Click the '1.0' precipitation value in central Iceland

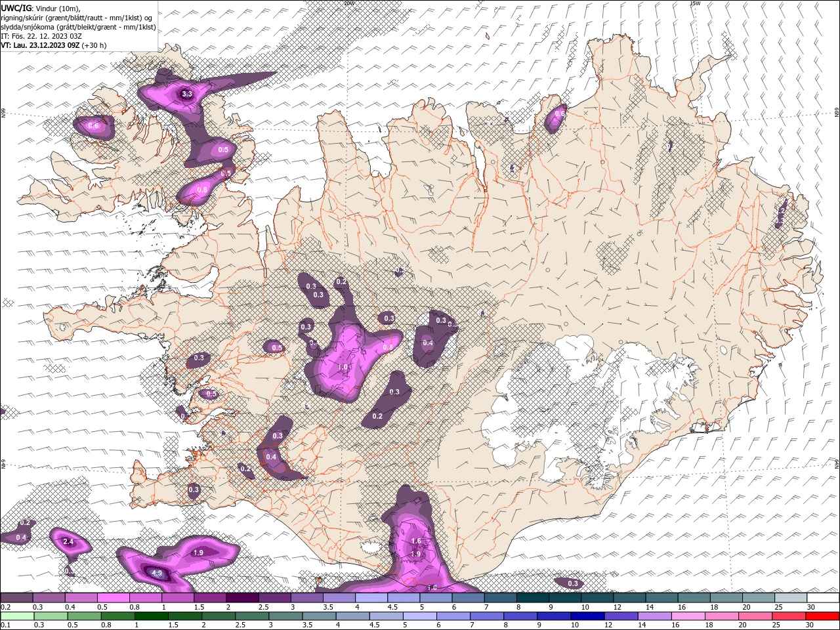(343, 367)
